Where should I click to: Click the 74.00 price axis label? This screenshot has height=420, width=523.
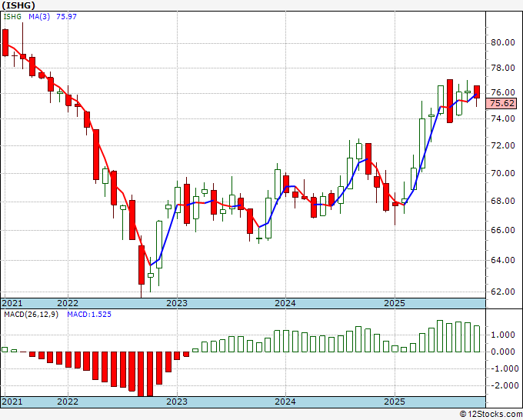(x=502, y=118)
